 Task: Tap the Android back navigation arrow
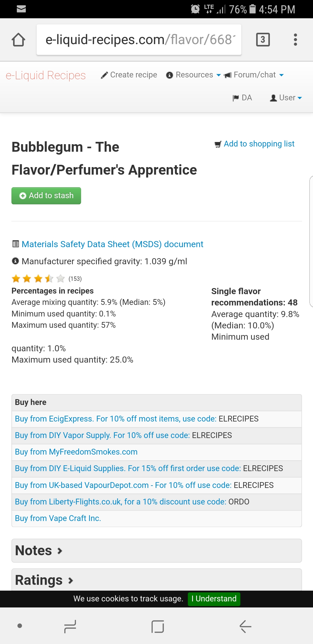245,627
